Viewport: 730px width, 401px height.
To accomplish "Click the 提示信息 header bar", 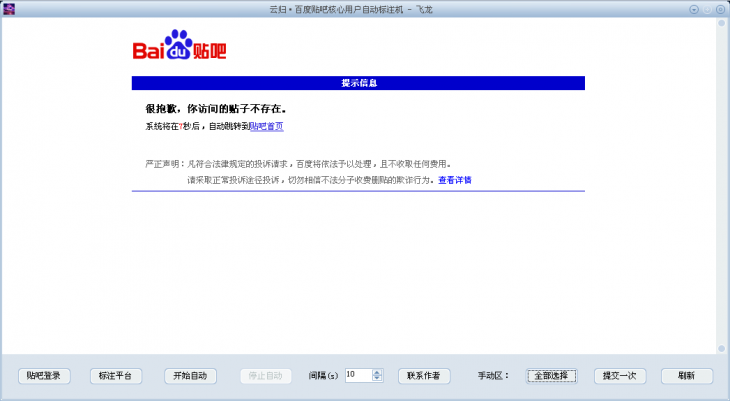I will tap(358, 83).
